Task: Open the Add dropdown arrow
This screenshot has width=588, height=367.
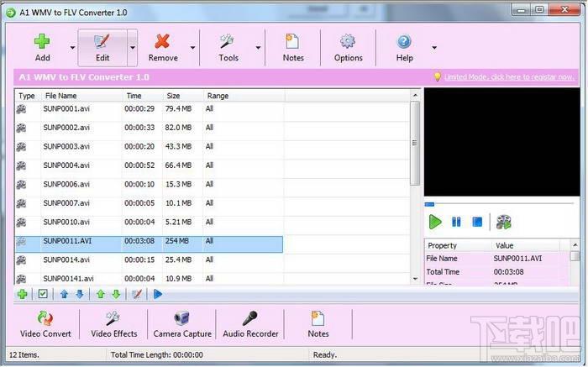Action: coord(72,48)
